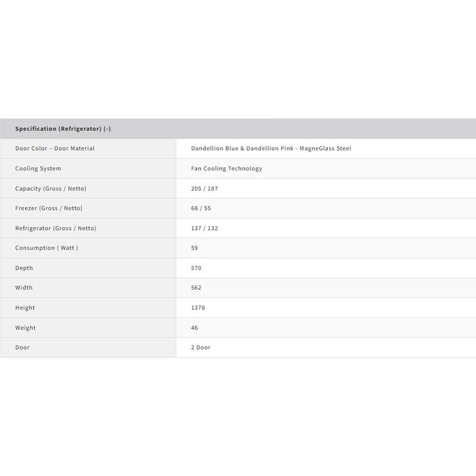Viewport: 476px width, 476px height.
Task: Select the 68 / 55 freezer value
Action: pos(201,208)
